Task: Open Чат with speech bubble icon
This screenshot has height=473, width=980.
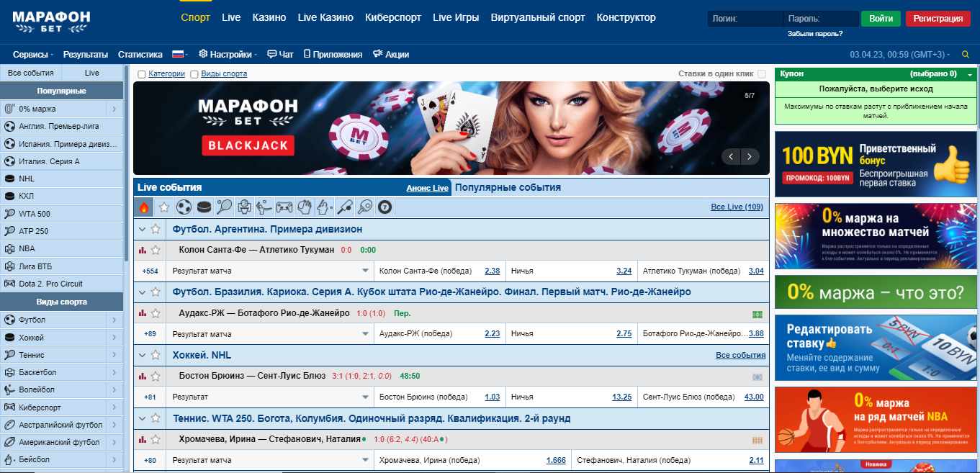Action: 280,54
